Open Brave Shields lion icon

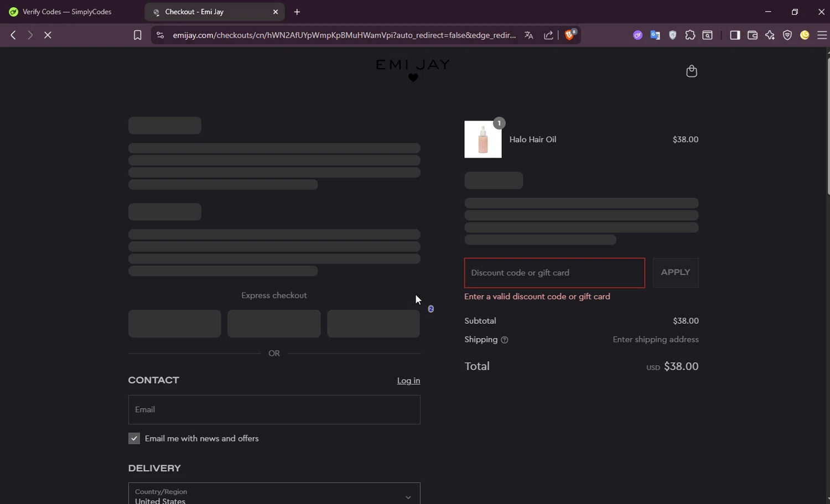[570, 35]
